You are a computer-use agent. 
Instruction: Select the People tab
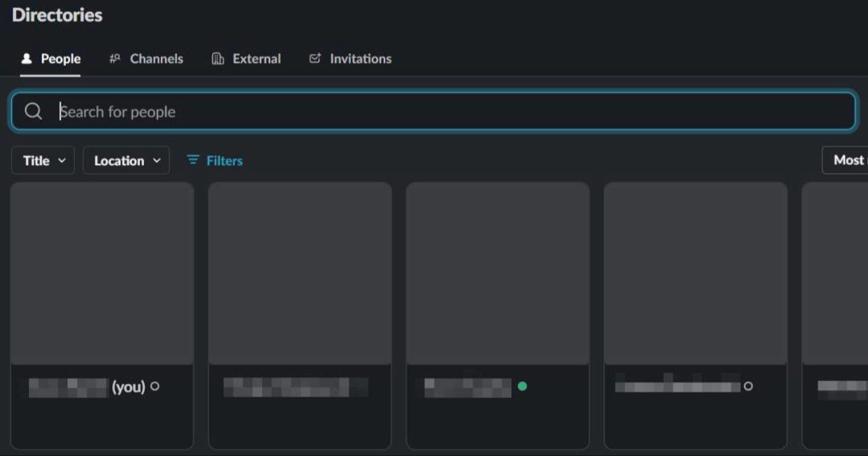click(x=61, y=59)
